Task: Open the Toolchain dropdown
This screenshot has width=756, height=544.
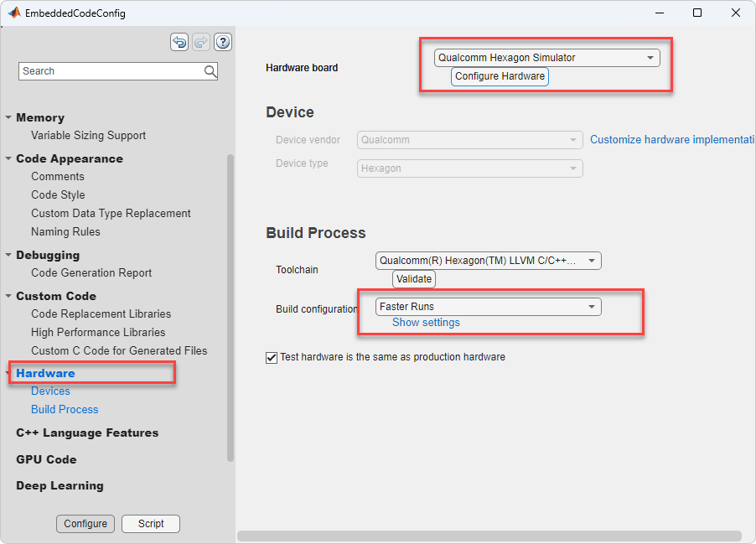Action: (x=591, y=261)
